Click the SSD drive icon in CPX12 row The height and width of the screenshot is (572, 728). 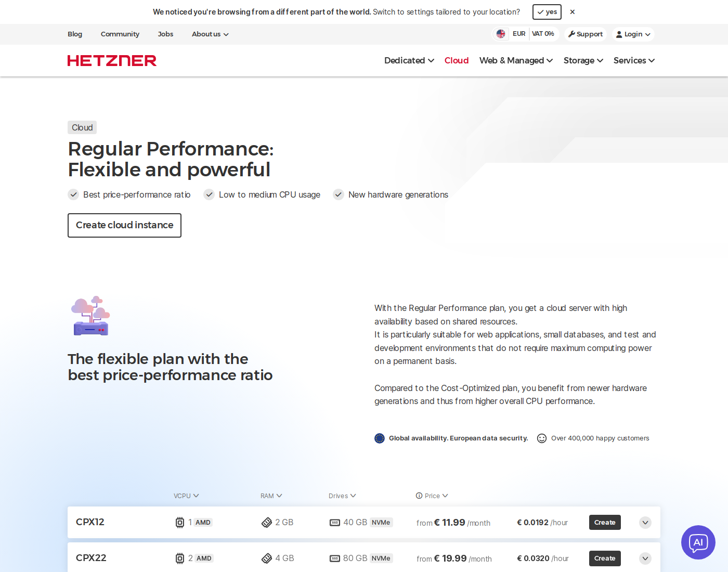[335, 523]
